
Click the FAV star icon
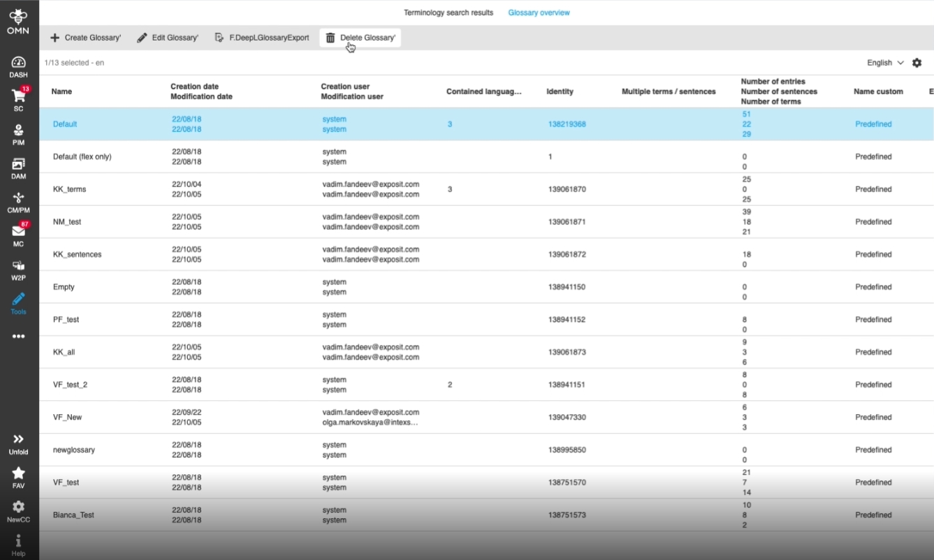pyautogui.click(x=19, y=477)
